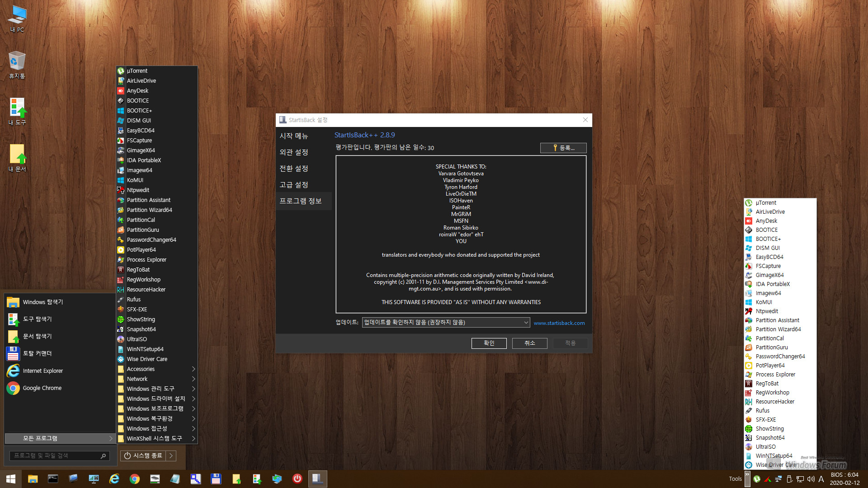Focus the 프로그램 및 파일 검색 search box
Screen dimensions: 868x488
tap(59, 456)
